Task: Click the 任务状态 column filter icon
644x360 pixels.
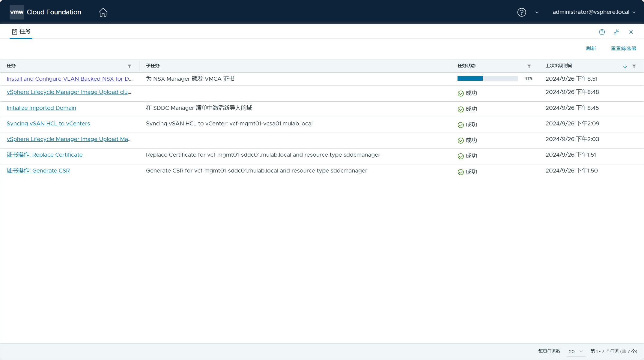Action: (x=529, y=66)
